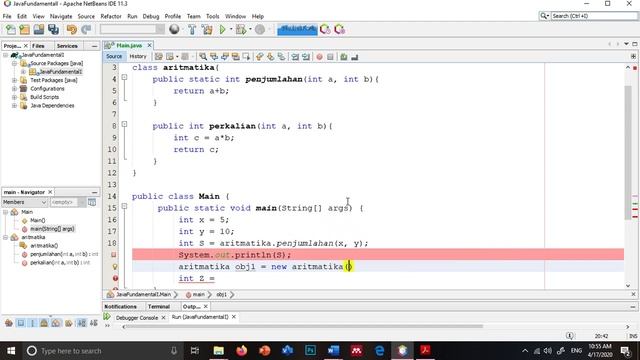Click the Clean and Build Project icon
Viewport: 640px width, 360px height.
coord(207,29)
